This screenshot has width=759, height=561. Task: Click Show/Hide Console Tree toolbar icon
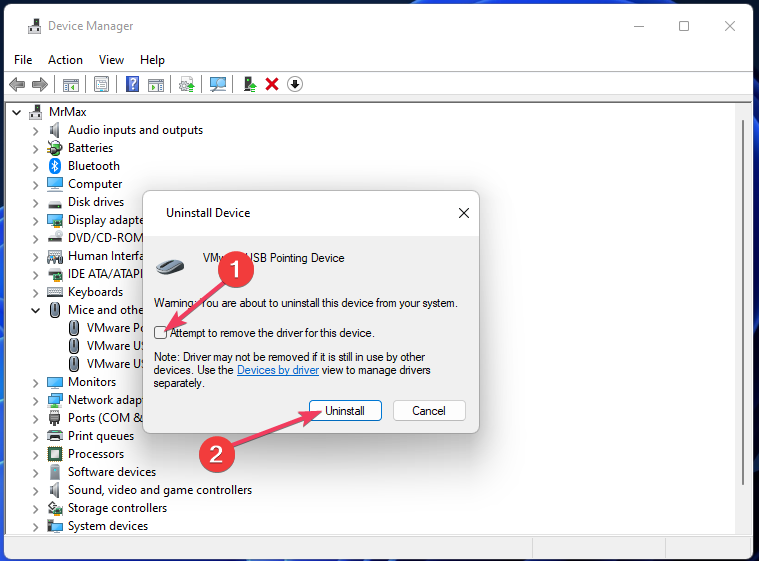coord(71,85)
